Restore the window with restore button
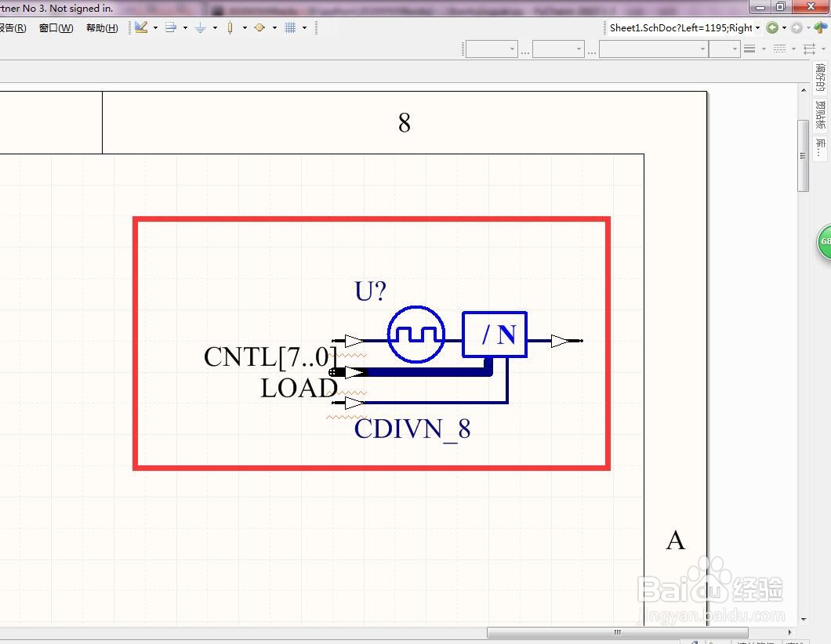This screenshot has width=831, height=644. coord(781,6)
